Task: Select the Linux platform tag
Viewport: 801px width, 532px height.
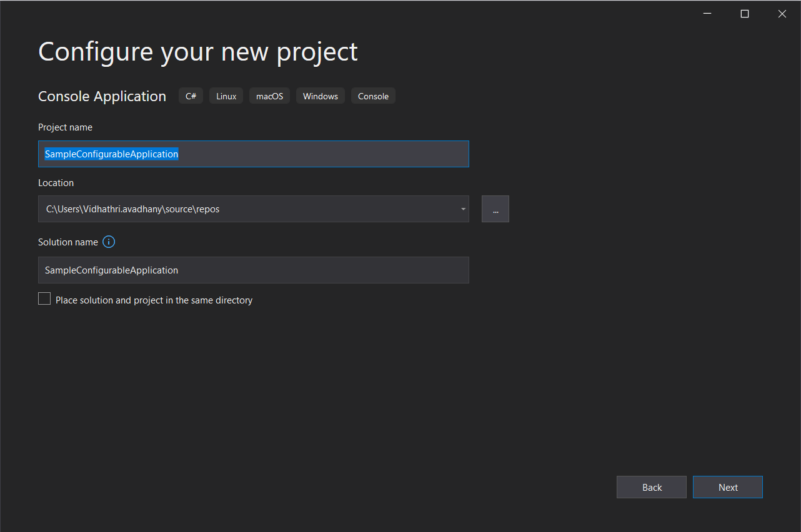Action: click(x=226, y=96)
